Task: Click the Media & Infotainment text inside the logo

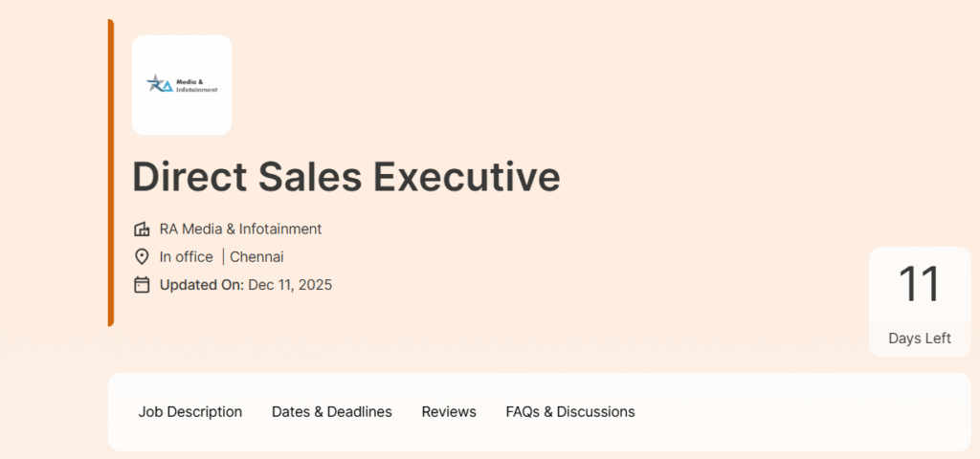Action: click(x=197, y=86)
